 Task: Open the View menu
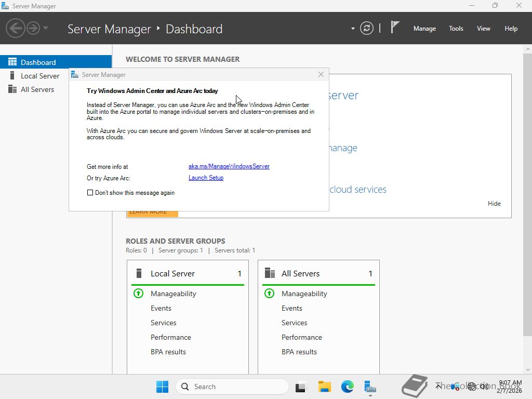[x=483, y=29]
